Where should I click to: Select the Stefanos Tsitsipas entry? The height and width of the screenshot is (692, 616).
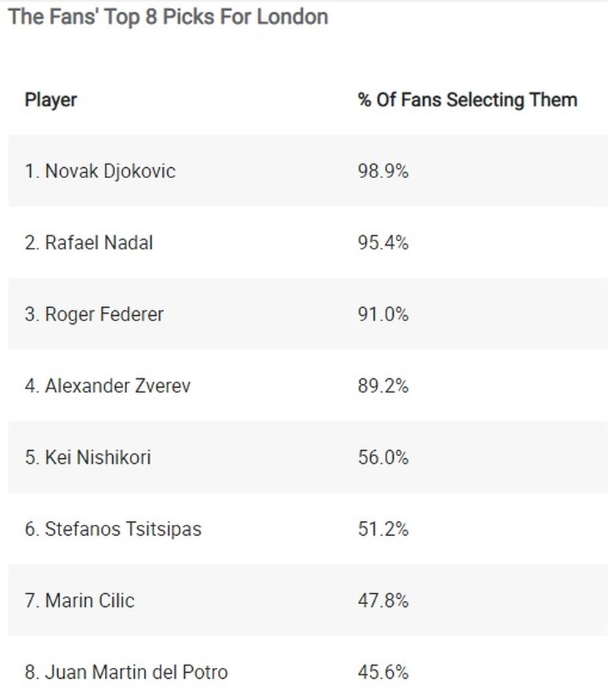point(113,529)
